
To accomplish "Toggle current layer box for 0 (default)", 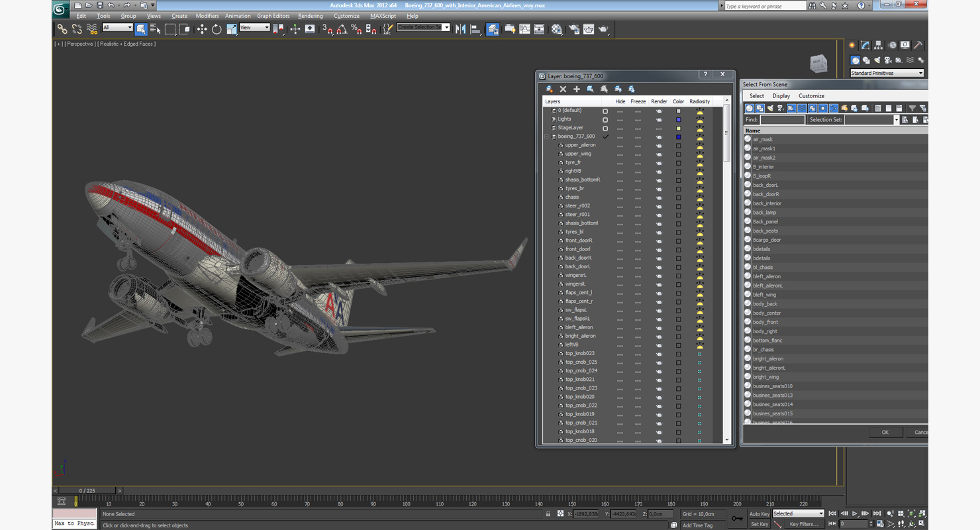I will click(x=605, y=111).
